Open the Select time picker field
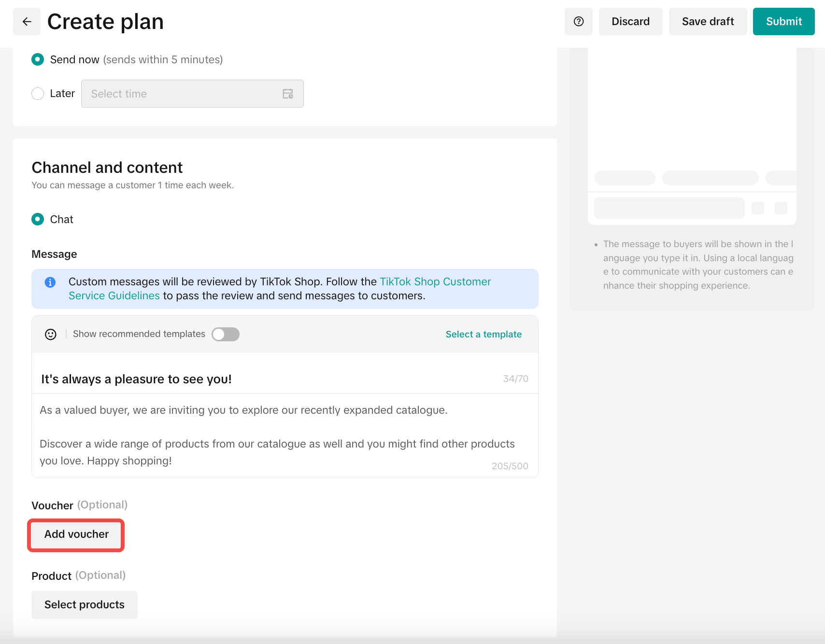The width and height of the screenshot is (825, 644). 184,94
